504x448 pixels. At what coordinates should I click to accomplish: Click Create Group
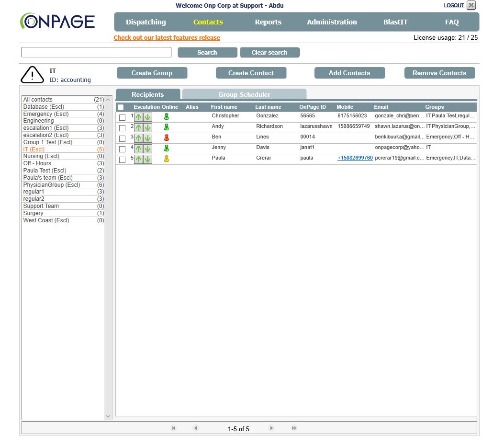152,73
